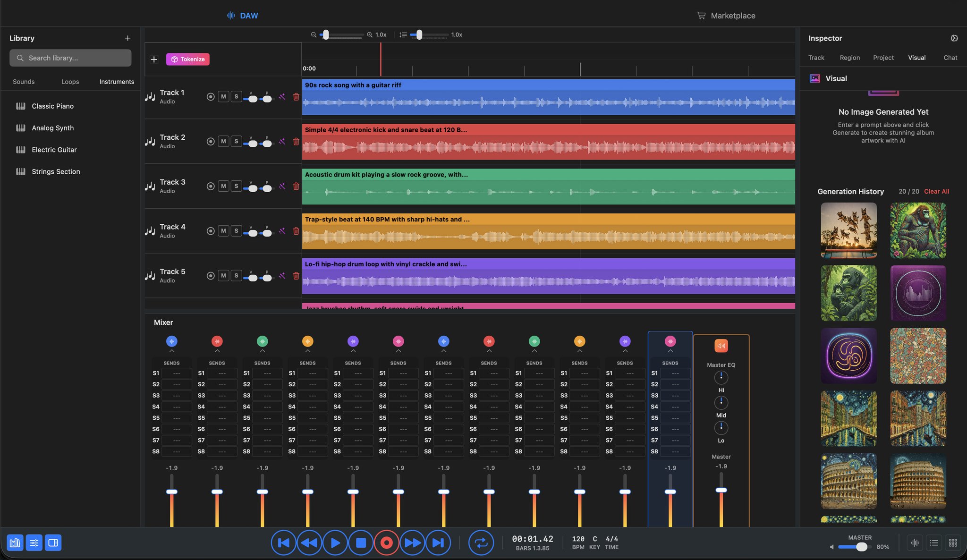The width and height of the screenshot is (967, 560).
Task: Open the Loops library tab
Action: [70, 82]
